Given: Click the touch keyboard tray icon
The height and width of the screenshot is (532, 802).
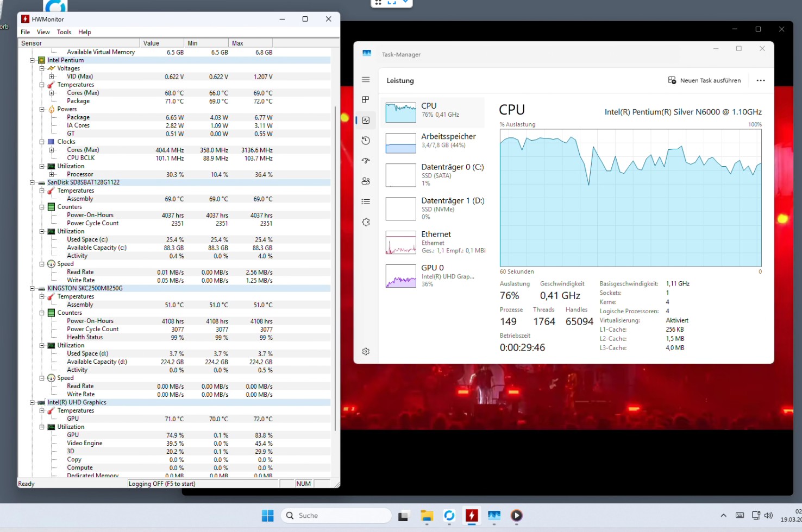Looking at the screenshot, I should pyautogui.click(x=740, y=515).
